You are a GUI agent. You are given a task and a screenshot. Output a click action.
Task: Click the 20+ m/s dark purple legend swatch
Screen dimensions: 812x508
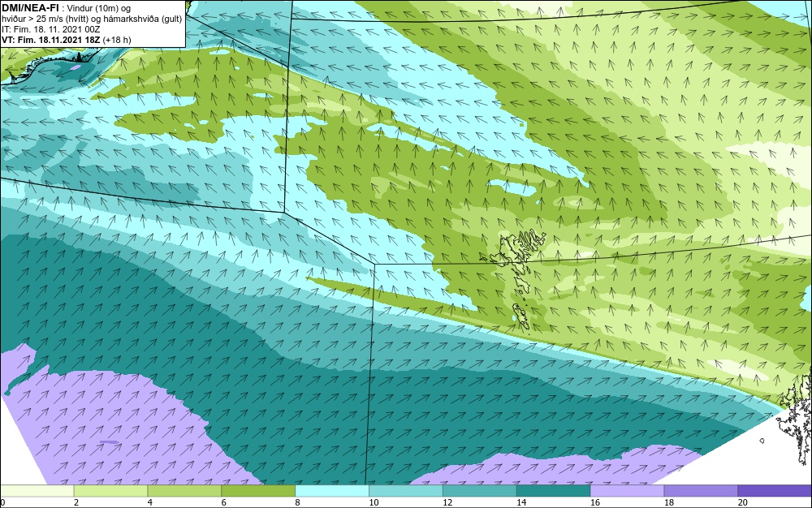click(775, 491)
